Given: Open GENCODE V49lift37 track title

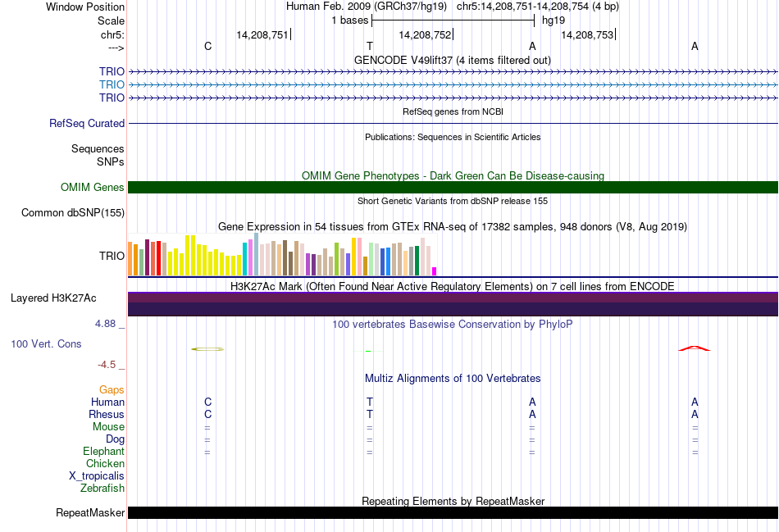Looking at the screenshot, I should (453, 60).
